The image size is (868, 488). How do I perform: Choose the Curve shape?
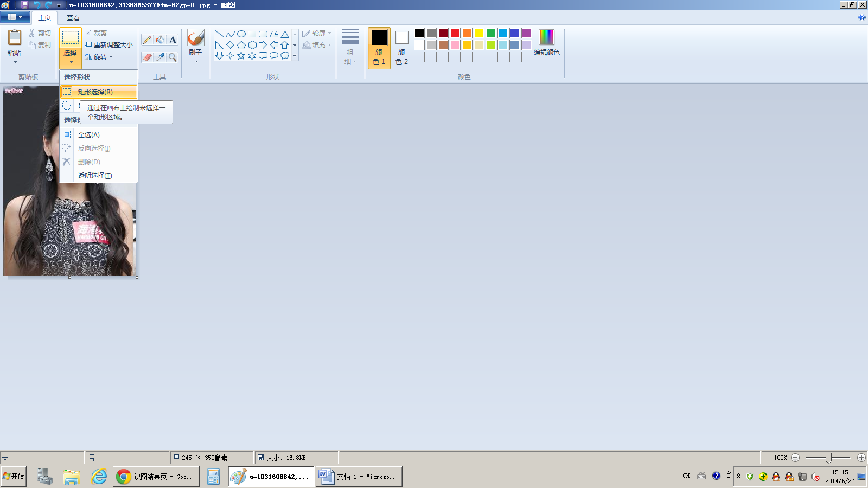[x=231, y=34]
